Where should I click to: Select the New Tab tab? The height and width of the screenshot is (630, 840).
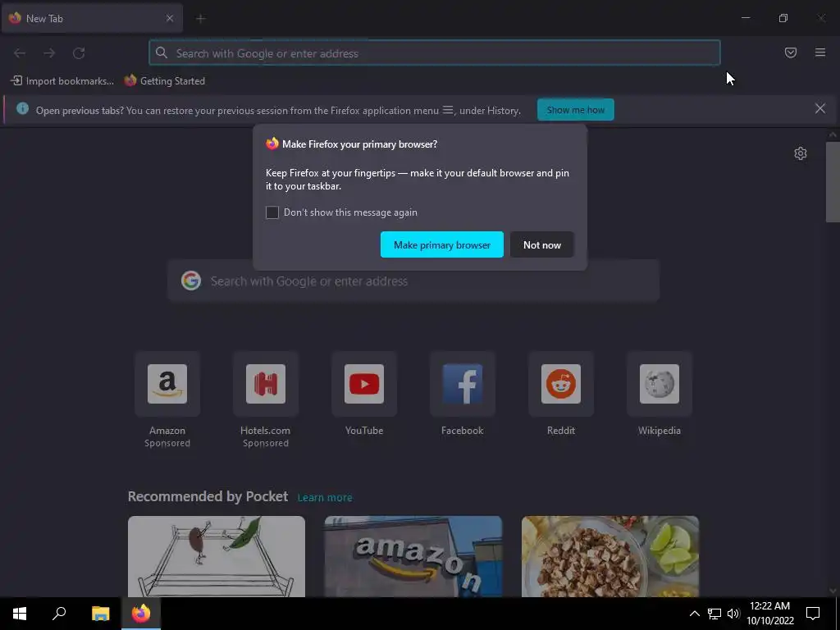point(92,18)
